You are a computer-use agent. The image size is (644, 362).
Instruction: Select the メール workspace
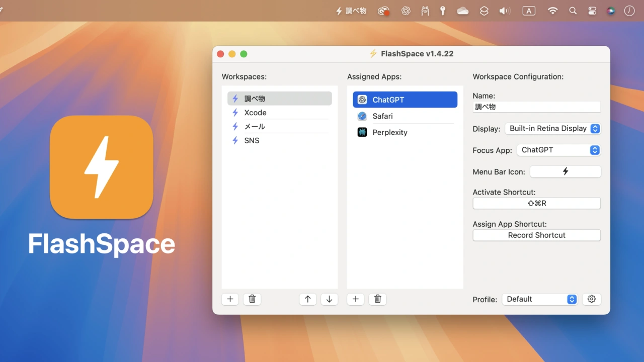click(279, 127)
